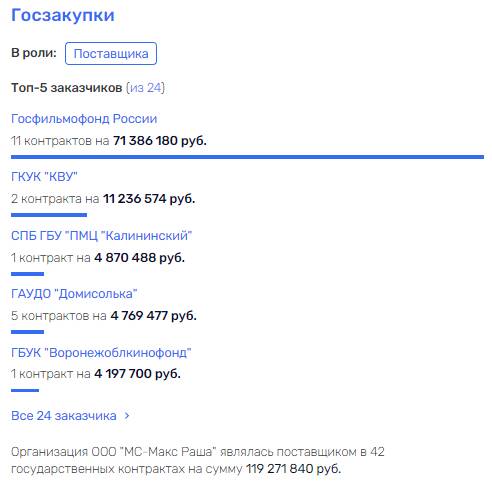Click the 4 870 488 руб. amount

pos(139,258)
